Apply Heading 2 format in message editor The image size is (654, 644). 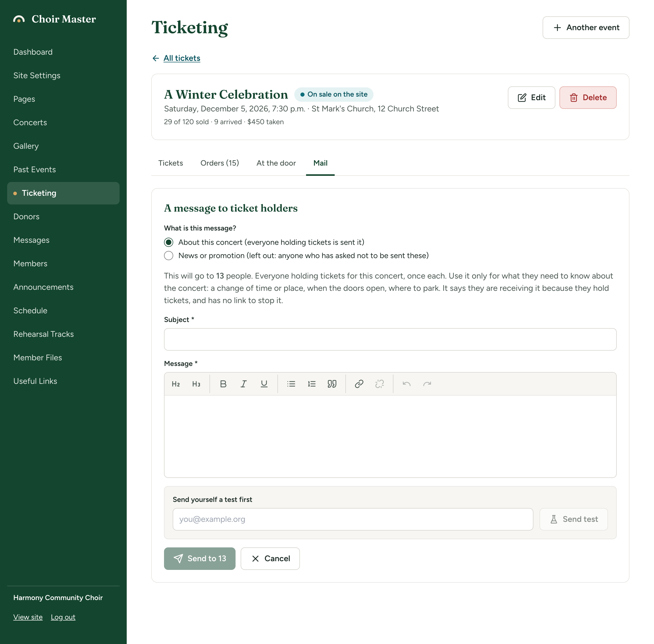click(176, 384)
